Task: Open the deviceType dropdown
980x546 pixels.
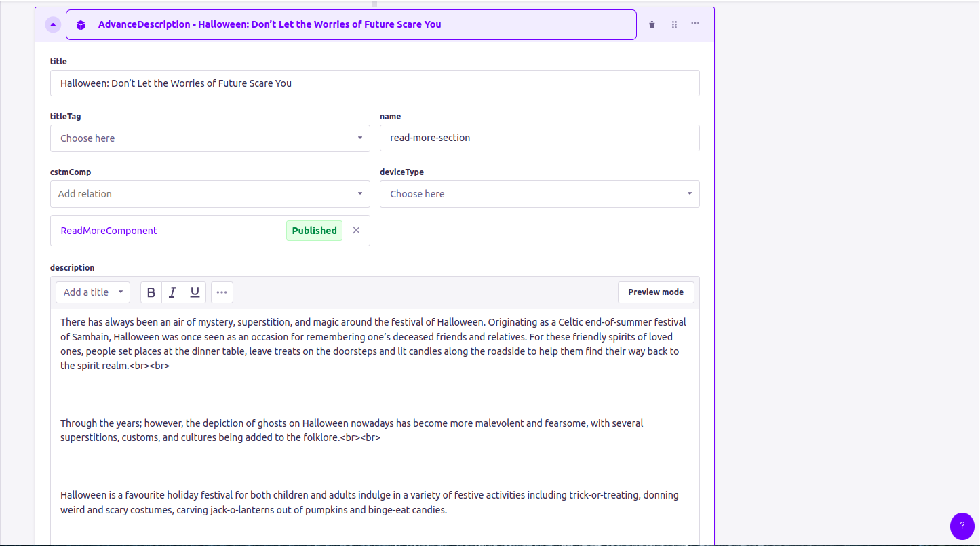Action: pos(539,194)
